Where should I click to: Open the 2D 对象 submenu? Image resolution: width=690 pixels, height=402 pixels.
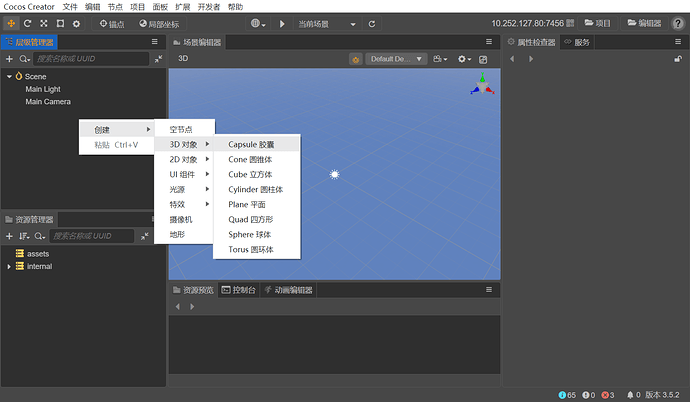(x=184, y=159)
